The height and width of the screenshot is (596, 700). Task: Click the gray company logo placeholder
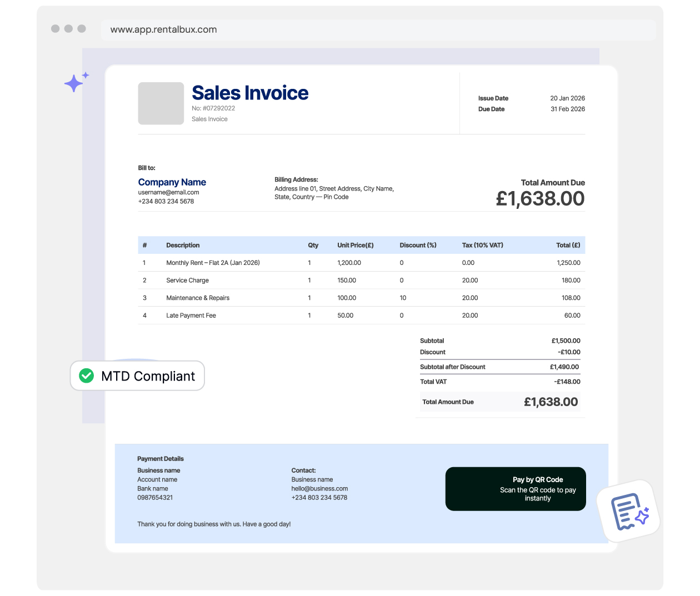161,103
